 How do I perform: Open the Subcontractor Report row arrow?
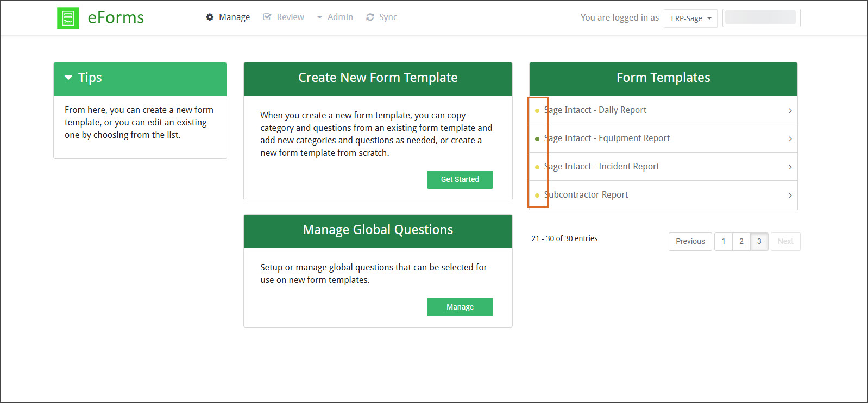point(790,196)
